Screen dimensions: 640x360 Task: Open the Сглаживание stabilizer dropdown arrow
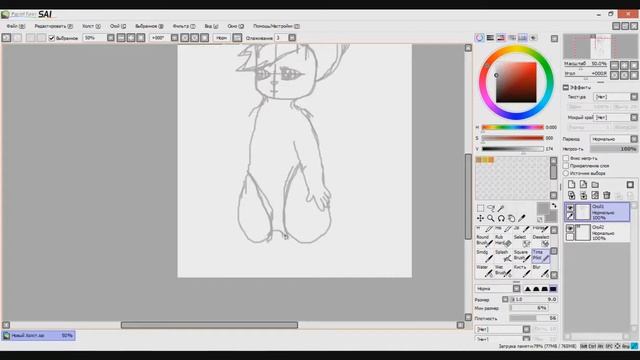[x=292, y=38]
